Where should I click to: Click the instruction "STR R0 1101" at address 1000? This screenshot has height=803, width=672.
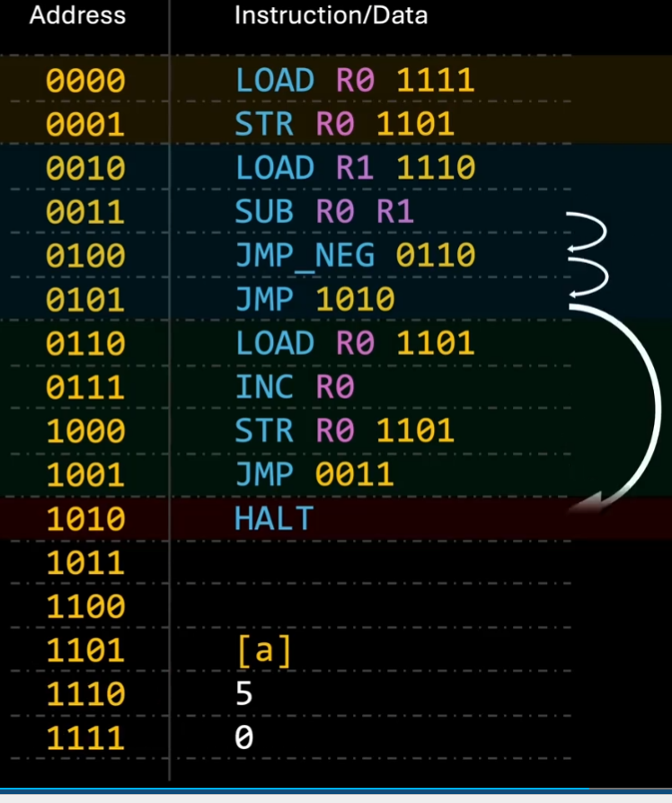[345, 430]
